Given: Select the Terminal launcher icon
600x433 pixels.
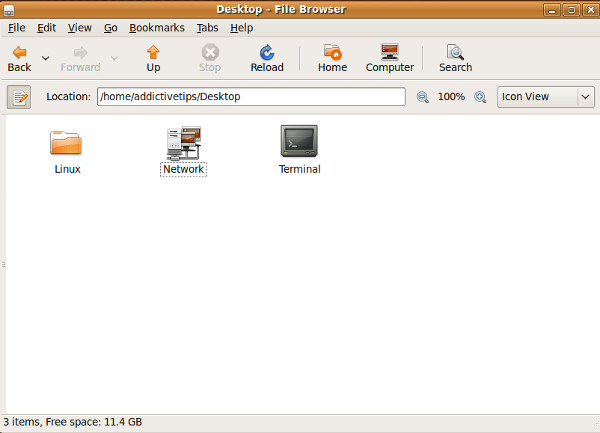Looking at the screenshot, I should pos(299,141).
